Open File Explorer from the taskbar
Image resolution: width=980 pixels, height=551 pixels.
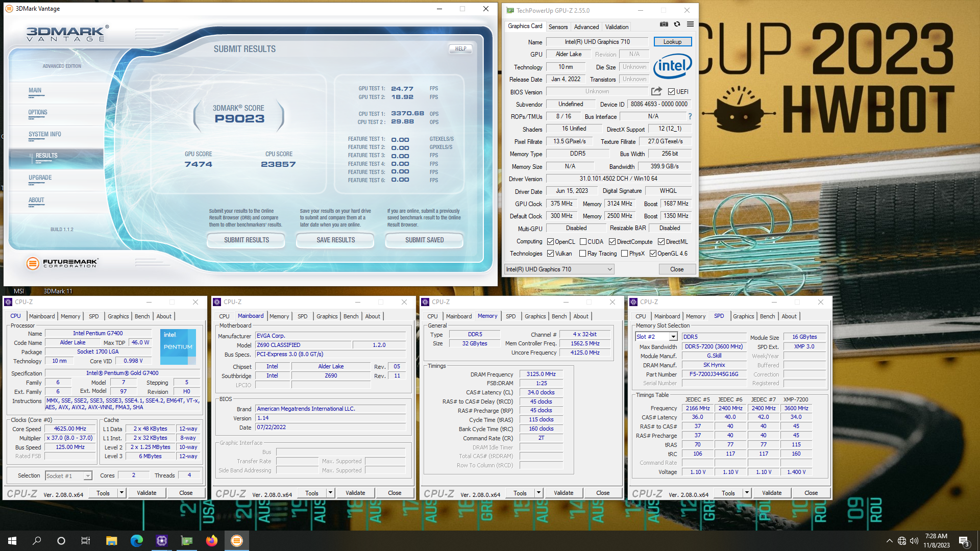[111, 541]
